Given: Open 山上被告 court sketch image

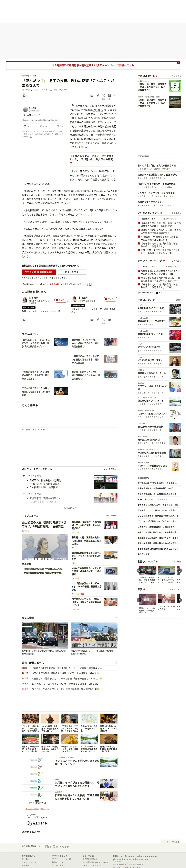Looking at the screenshot, I should [x=45, y=547].
